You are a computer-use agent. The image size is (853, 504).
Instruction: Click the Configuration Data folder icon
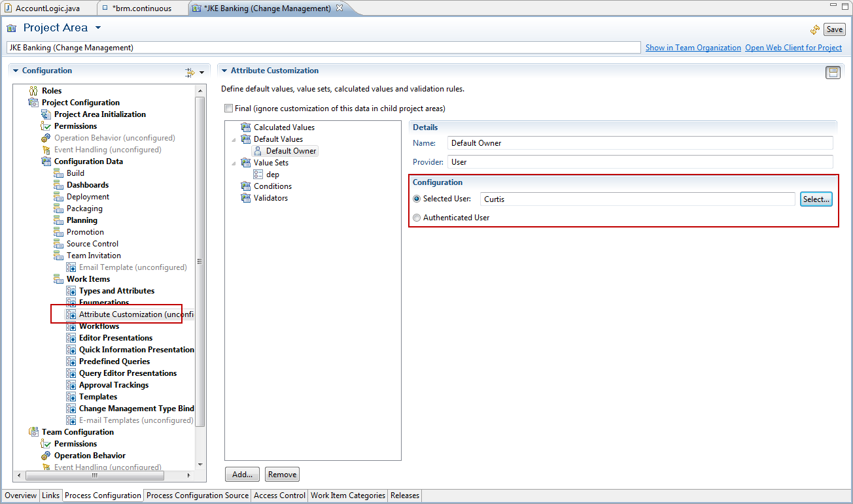pyautogui.click(x=46, y=161)
